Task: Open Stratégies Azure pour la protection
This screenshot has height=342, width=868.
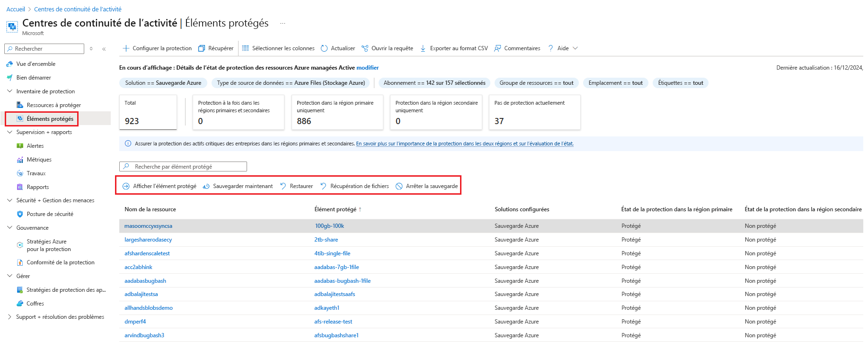Action: (49, 245)
